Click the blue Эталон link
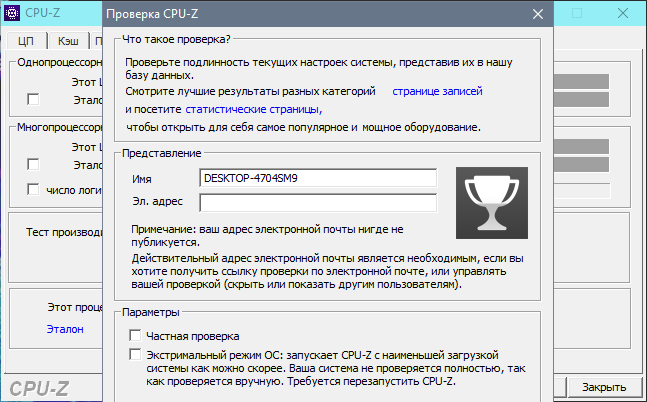This screenshot has width=647, height=402. tap(65, 328)
